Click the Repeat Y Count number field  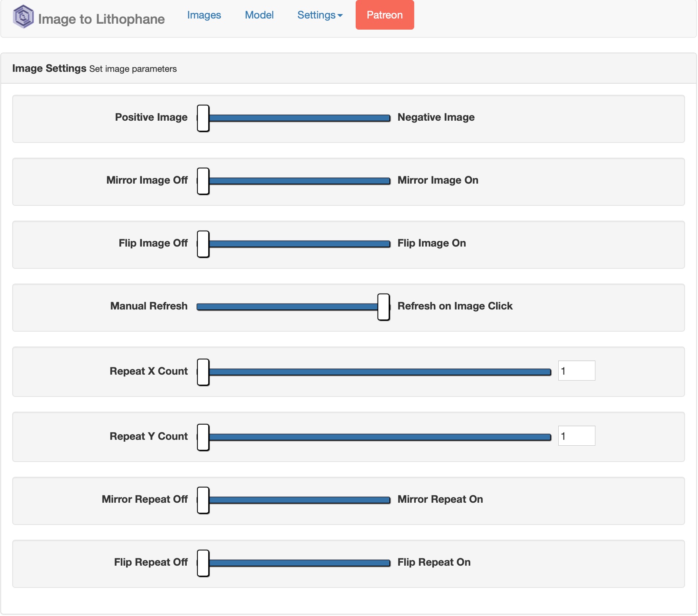[x=576, y=436]
